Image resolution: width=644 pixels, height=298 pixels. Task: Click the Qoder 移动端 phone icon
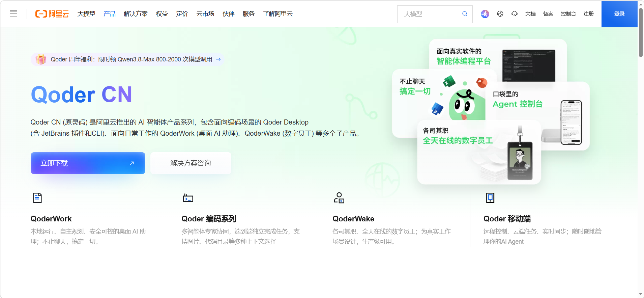pyautogui.click(x=490, y=198)
